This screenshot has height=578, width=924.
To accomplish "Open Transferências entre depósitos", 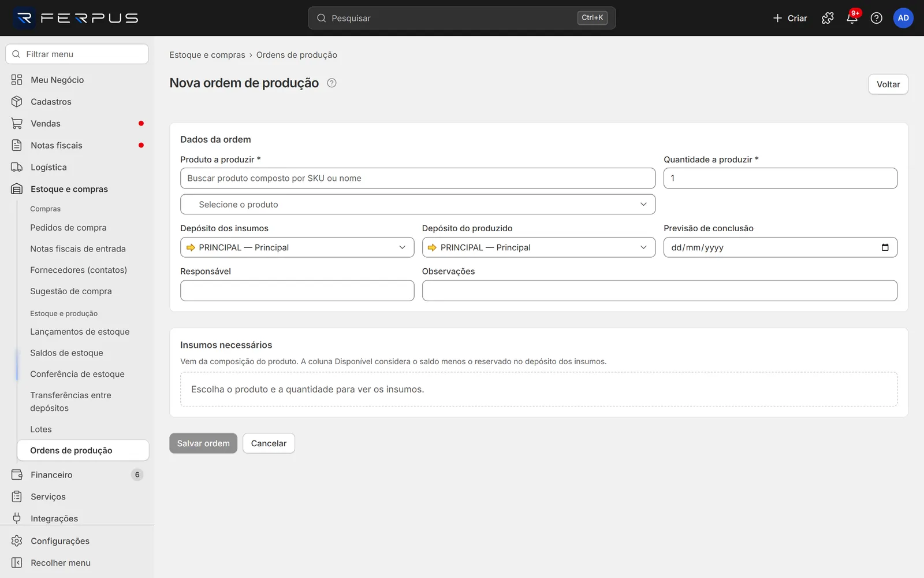I will [x=70, y=402].
